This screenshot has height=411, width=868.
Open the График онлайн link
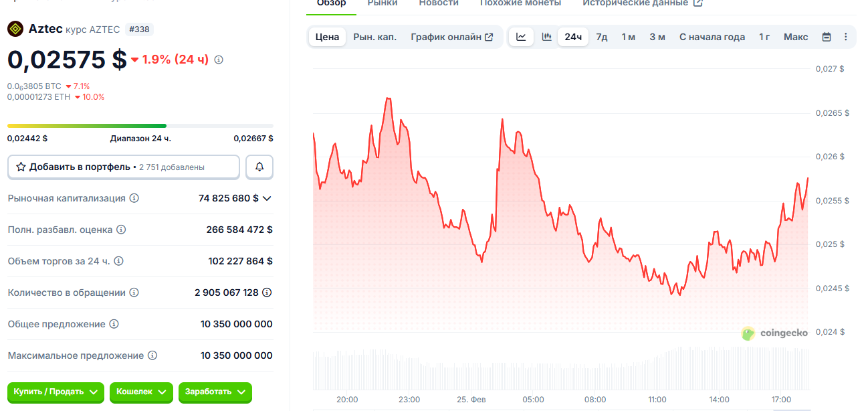pos(452,37)
